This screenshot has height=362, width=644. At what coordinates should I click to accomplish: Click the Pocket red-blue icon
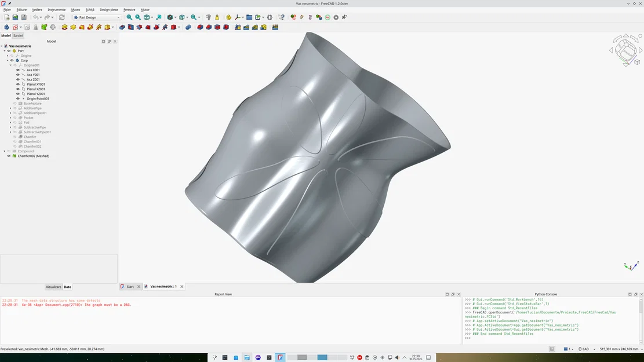click(122, 27)
